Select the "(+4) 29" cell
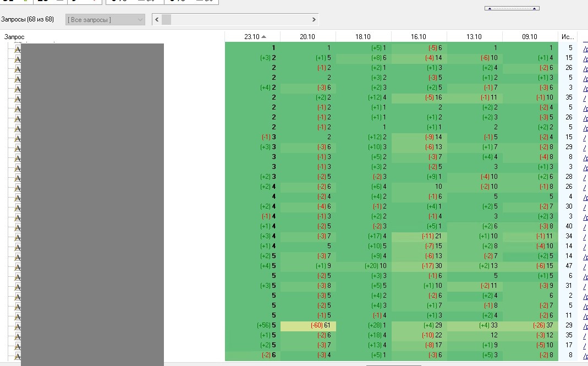 (x=419, y=325)
